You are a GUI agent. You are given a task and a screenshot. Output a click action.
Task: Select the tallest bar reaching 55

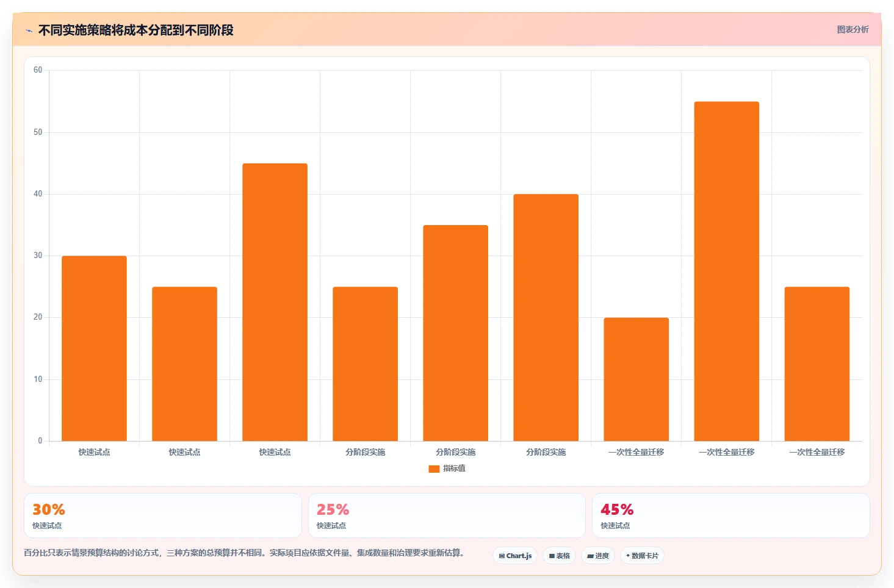[x=727, y=271]
